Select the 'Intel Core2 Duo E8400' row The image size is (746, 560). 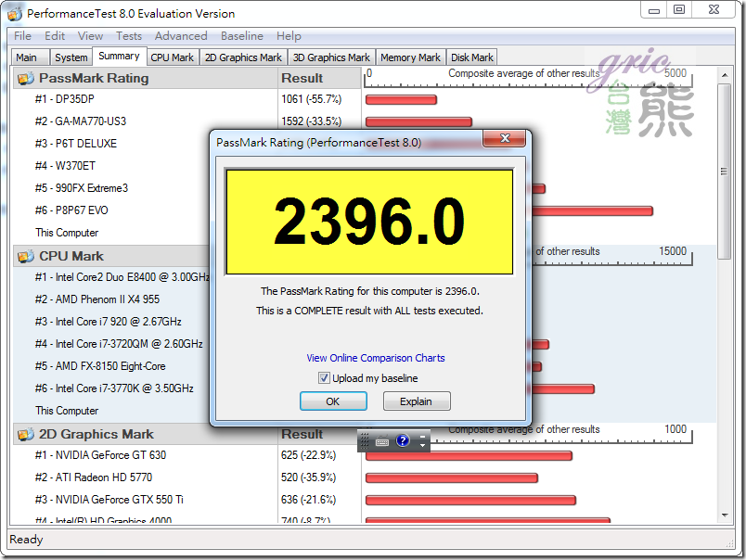[122, 277]
